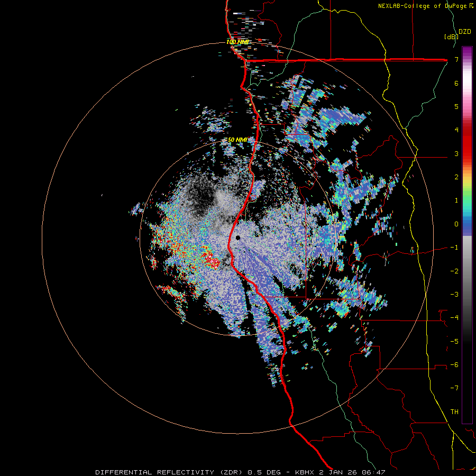Click the -2 value on the scale
The image size is (476, 476).
[454, 271]
